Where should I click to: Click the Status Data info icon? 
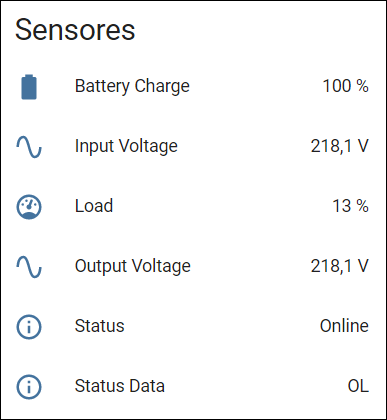tap(29, 387)
